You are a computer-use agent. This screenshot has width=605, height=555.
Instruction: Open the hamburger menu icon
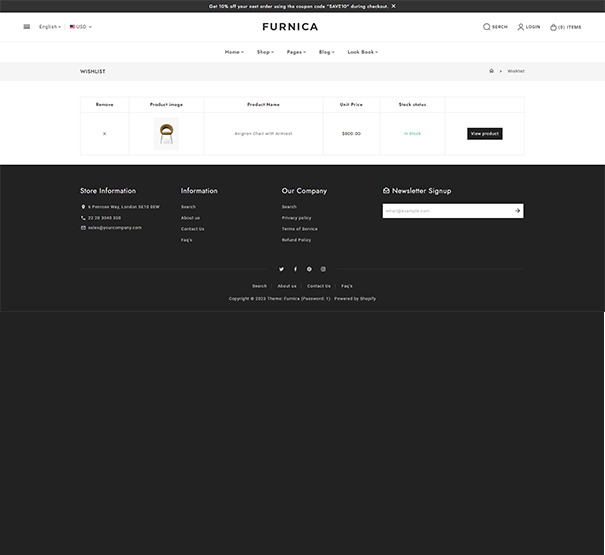pos(27,27)
